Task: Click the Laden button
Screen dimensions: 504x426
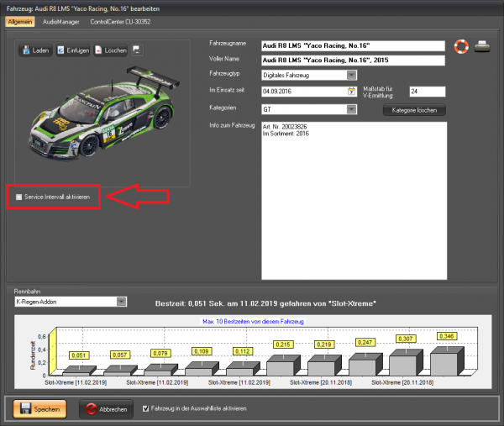Action: click(x=35, y=50)
